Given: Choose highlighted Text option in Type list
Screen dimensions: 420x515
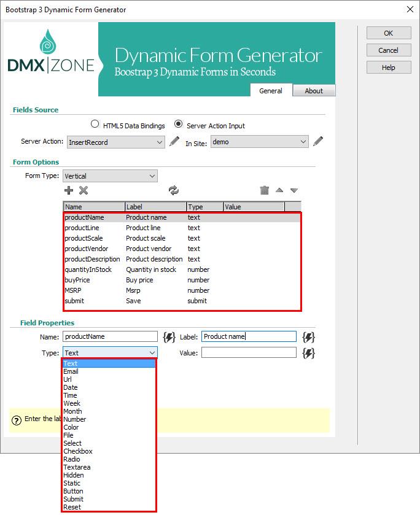Looking at the screenshot, I should 109,363.
